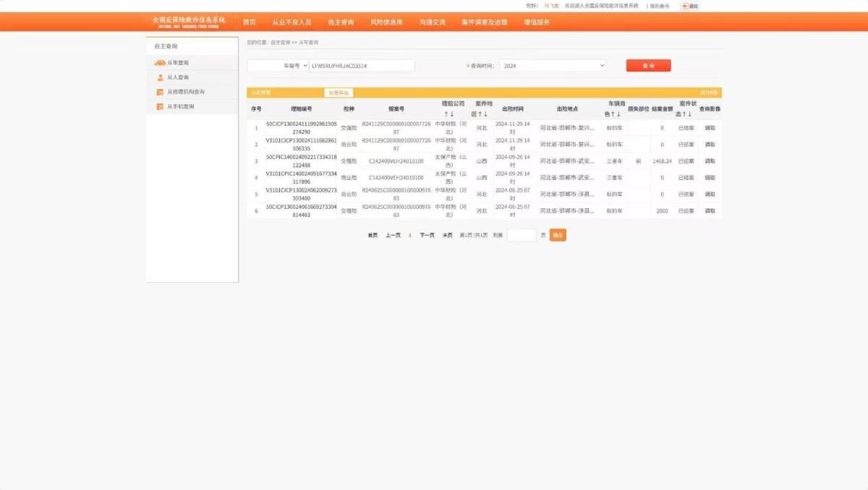Screen dimensions: 868x490
Task: Click the 退出 logout icon
Action: tap(684, 6)
